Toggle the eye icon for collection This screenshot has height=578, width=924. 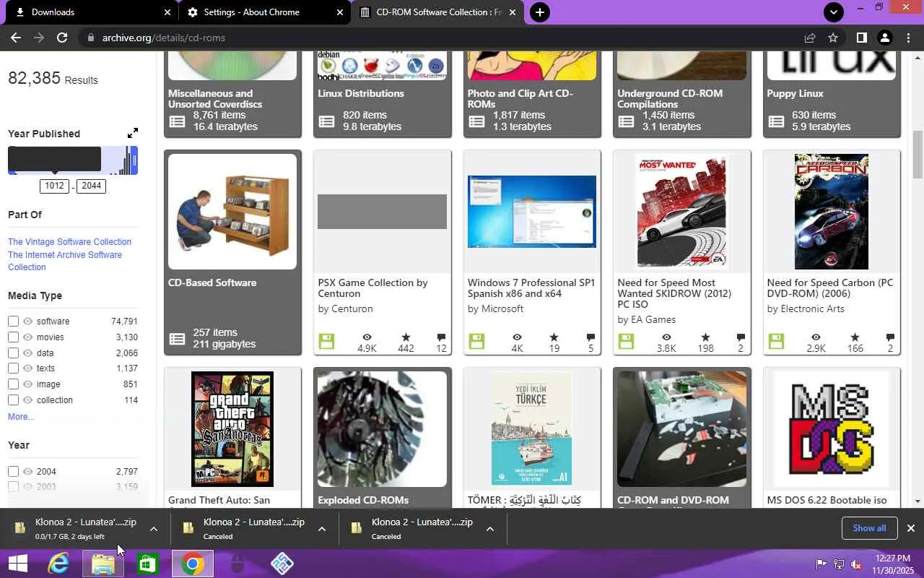pyautogui.click(x=28, y=400)
